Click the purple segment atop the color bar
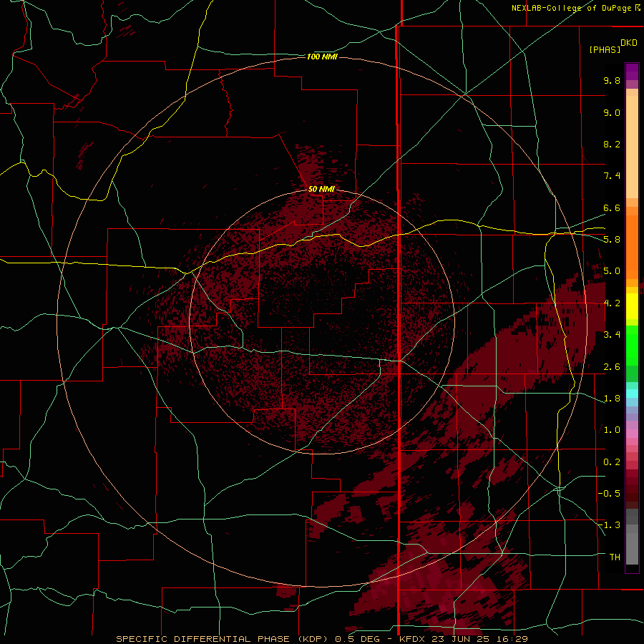644x644 pixels. click(632, 72)
